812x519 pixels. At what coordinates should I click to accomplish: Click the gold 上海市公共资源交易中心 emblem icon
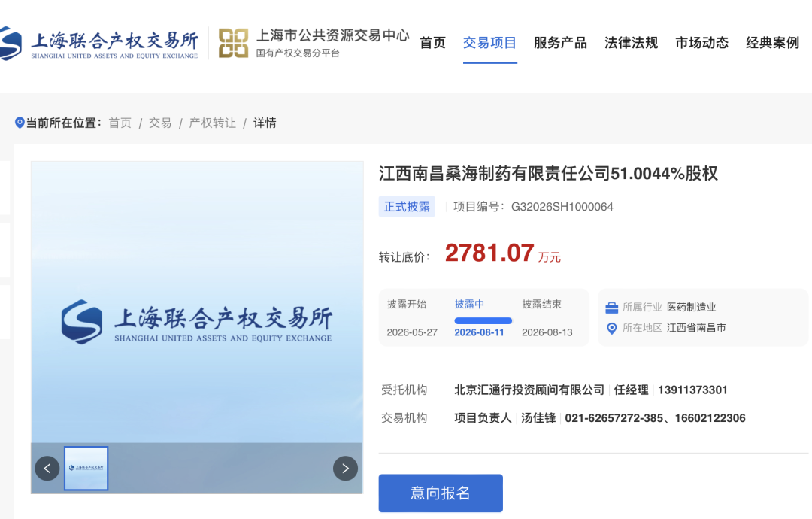(x=234, y=43)
